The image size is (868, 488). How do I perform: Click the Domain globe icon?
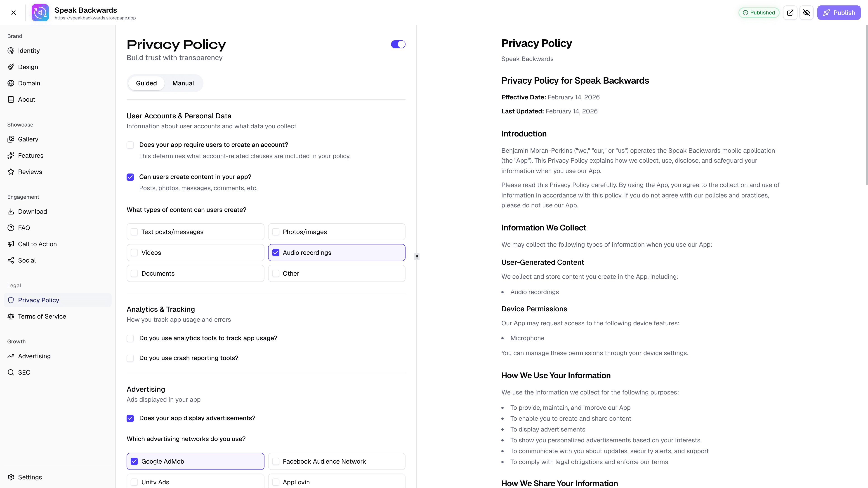coord(11,83)
